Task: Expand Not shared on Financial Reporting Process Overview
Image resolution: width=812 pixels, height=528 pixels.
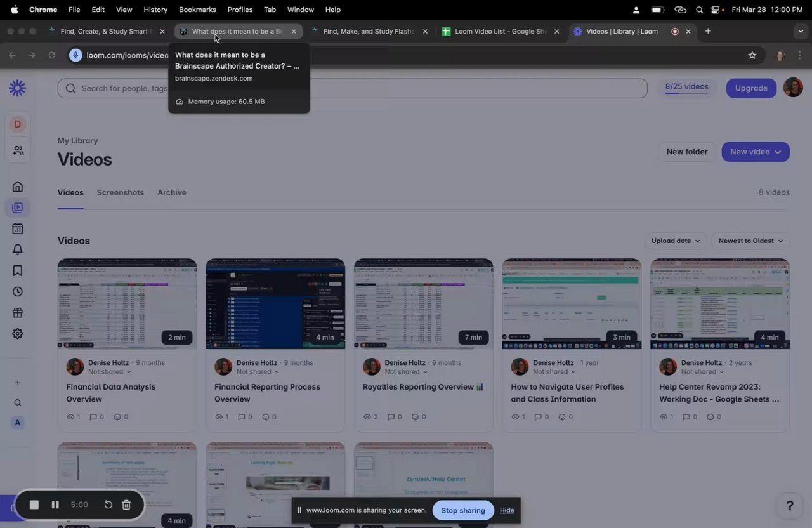Action: [x=258, y=372]
